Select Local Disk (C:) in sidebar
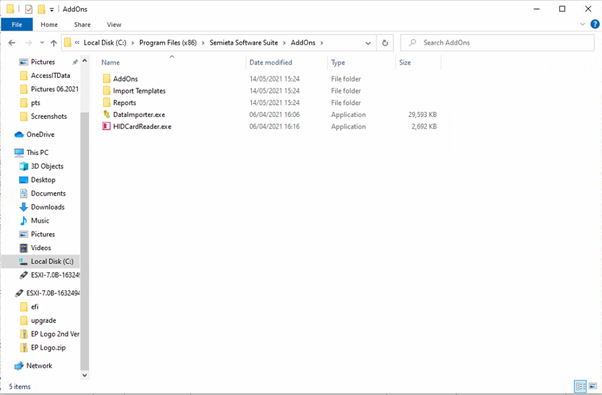Viewport: 602px width, 395px height. pos(52,261)
